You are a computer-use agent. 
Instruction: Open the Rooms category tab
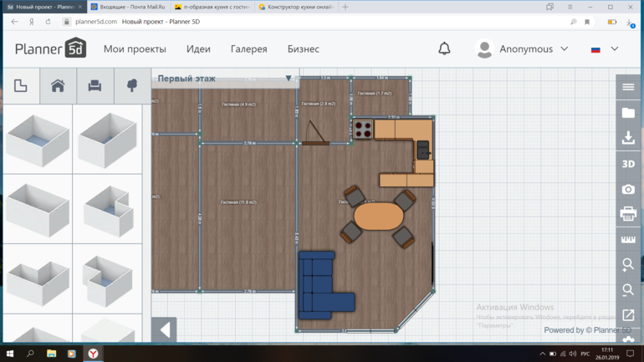20,86
